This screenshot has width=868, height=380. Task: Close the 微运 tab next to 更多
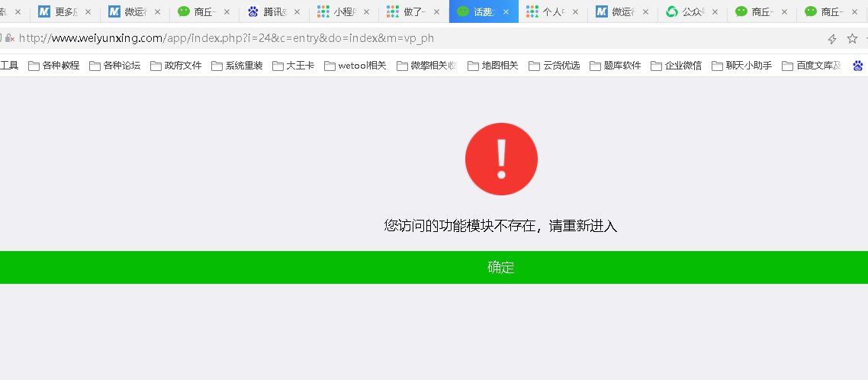click(x=157, y=11)
